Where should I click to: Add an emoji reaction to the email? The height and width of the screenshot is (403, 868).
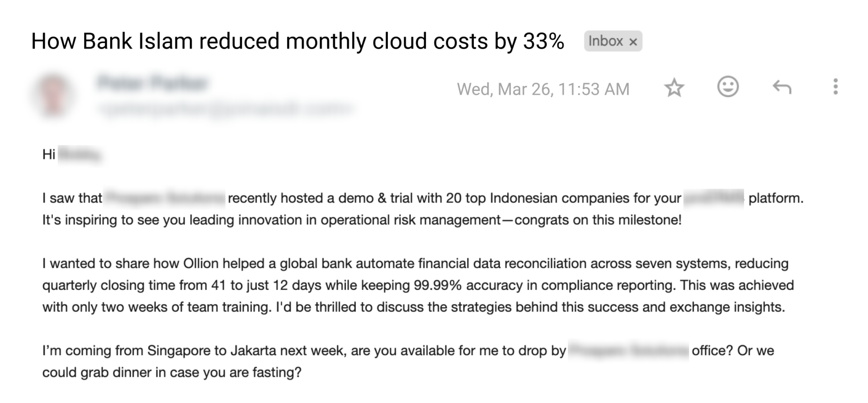tap(728, 86)
